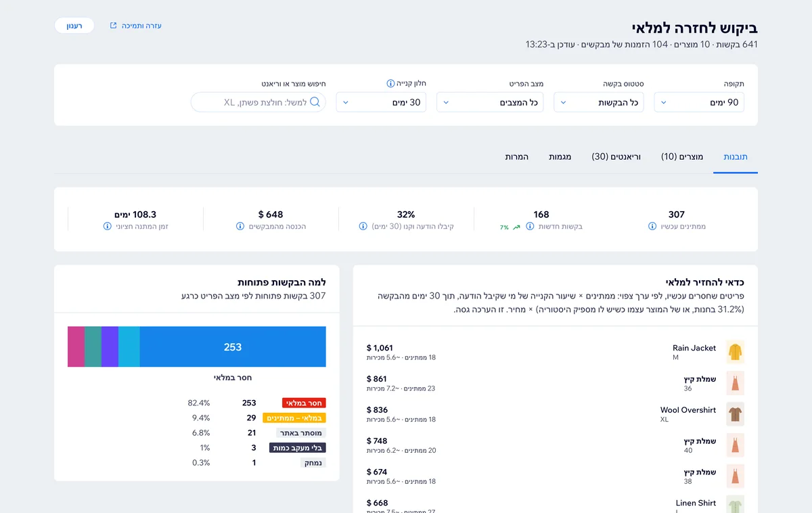Screen dimensions: 812x513
Task: Open the שמלת קיץ size 38 thumbnail
Action: [735, 476]
